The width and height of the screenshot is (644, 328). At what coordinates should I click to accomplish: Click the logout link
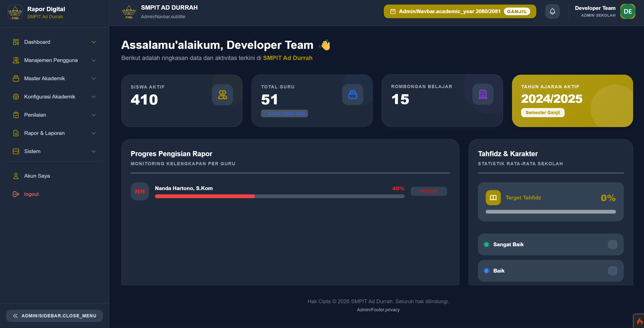(31, 194)
